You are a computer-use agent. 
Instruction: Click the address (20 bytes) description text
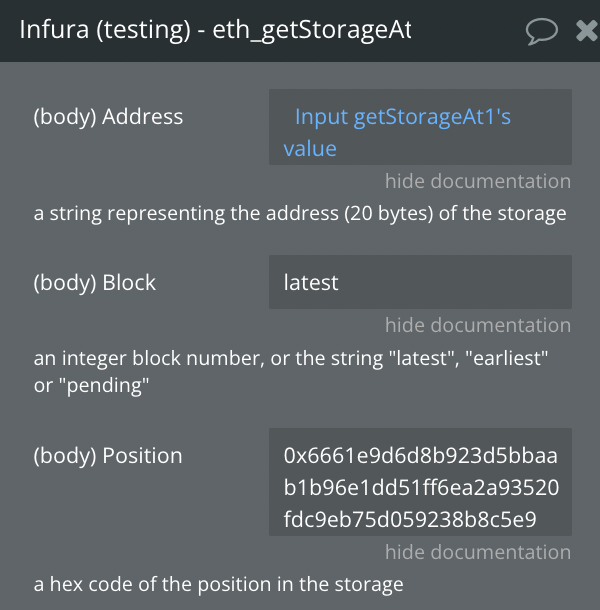300,213
